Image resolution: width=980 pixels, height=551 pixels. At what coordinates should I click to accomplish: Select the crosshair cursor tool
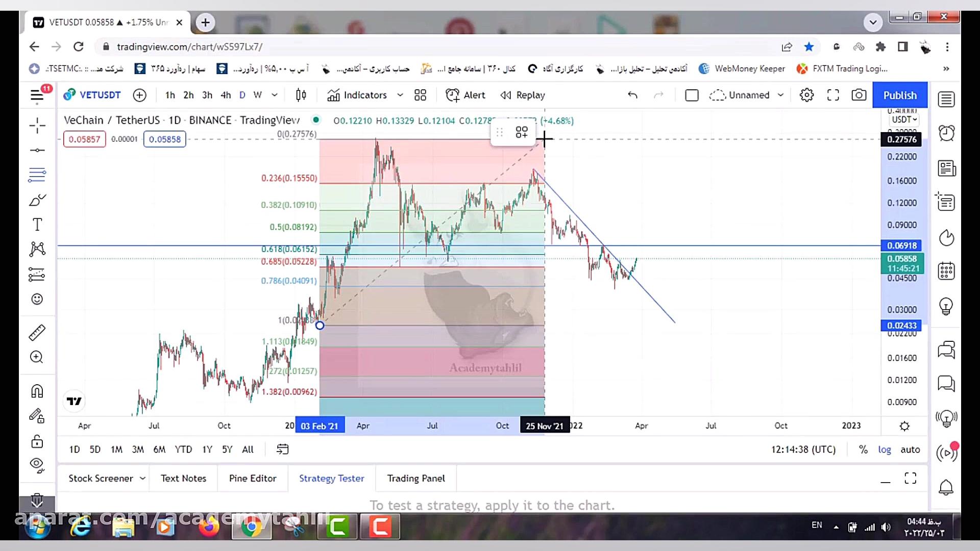pyautogui.click(x=37, y=126)
